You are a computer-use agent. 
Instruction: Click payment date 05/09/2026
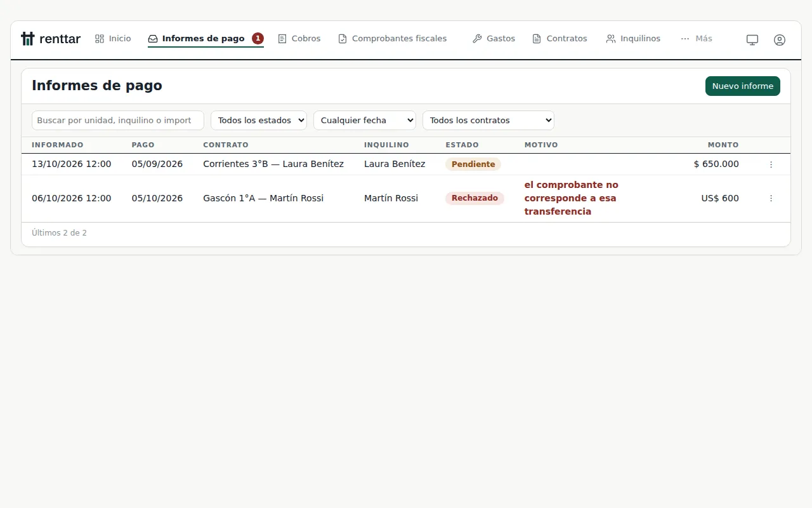[x=157, y=164]
